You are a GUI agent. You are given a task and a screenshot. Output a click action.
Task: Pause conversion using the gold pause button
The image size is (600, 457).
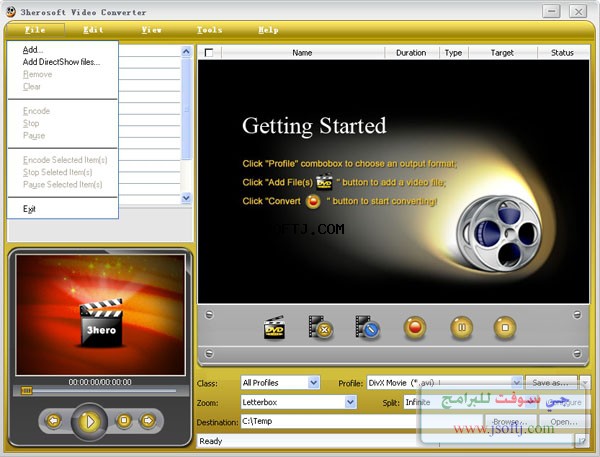(x=461, y=328)
